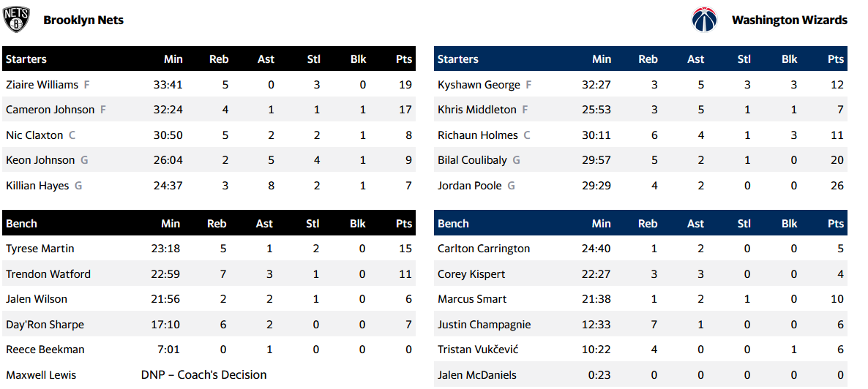Image resolution: width=868 pixels, height=389 pixels.
Task: Open the Brooklyn Nets team link
Action: tap(83, 20)
